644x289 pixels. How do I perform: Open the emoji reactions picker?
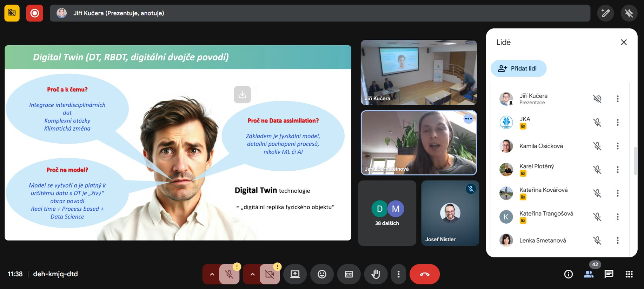[322, 274]
